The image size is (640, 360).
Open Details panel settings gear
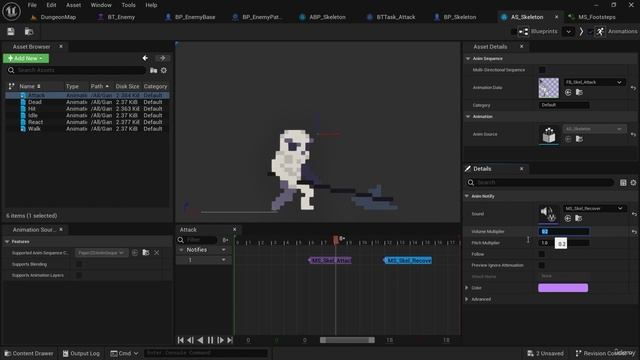pyautogui.click(x=633, y=183)
